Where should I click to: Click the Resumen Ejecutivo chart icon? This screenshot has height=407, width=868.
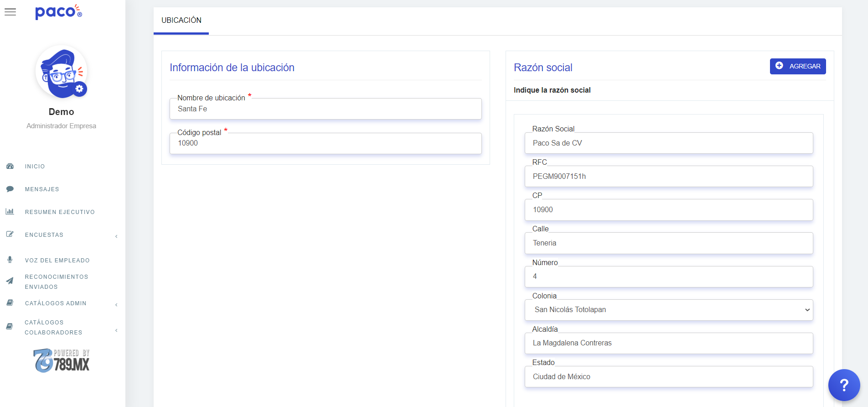(x=10, y=212)
